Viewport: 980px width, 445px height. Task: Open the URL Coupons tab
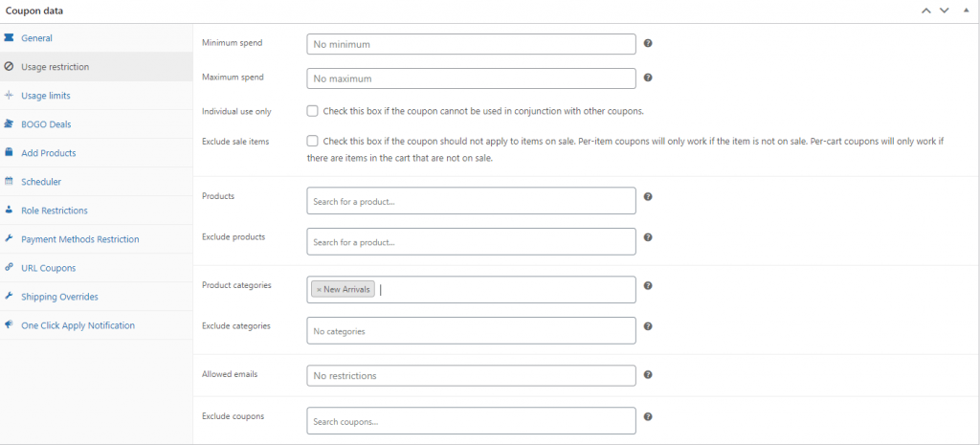pos(48,268)
